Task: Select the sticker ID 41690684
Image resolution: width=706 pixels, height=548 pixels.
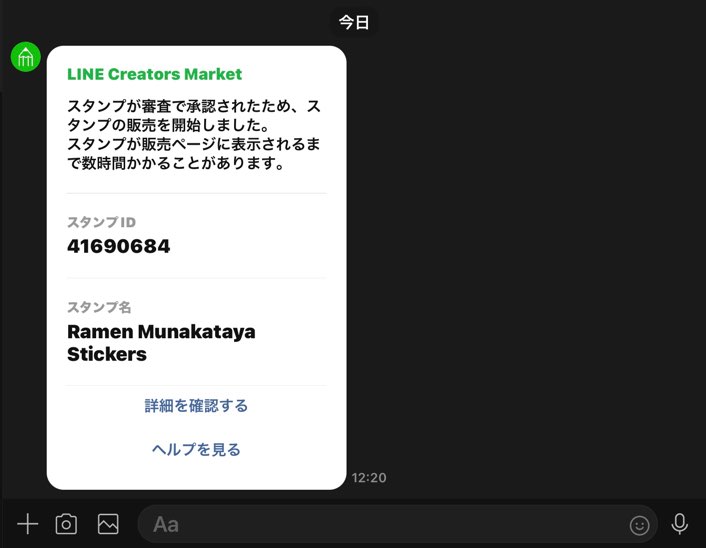Action: (x=118, y=246)
